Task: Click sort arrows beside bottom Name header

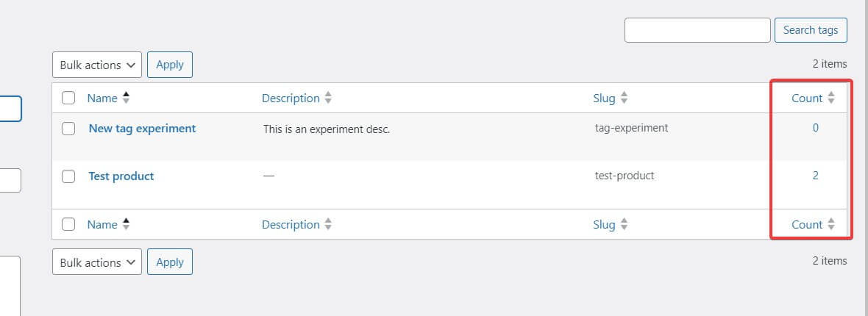Action: pos(127,224)
